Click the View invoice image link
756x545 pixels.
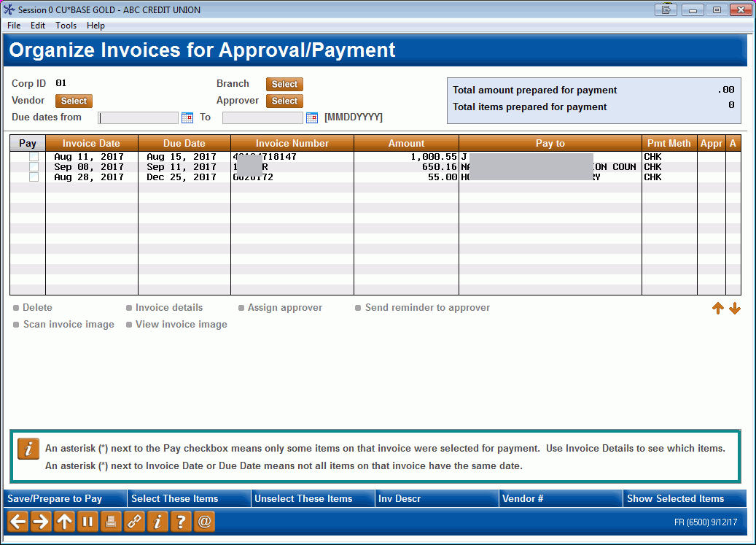180,324
